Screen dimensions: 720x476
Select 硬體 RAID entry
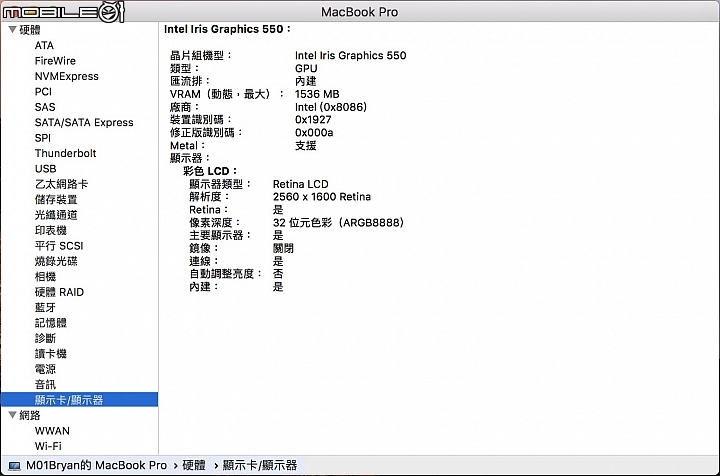coord(59,292)
